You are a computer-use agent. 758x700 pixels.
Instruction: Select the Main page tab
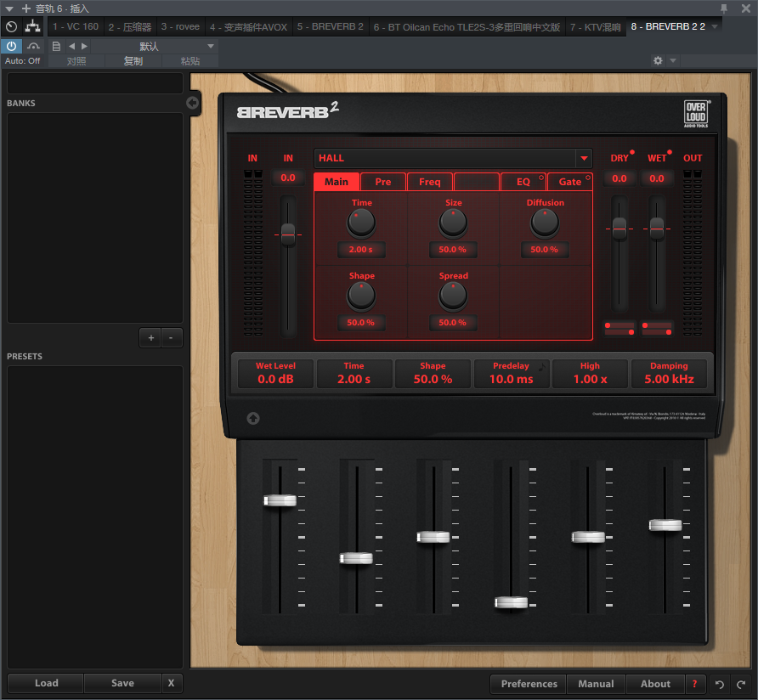tap(336, 182)
